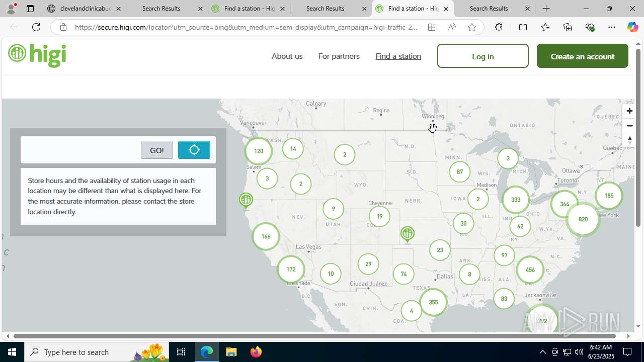Open a new browser tab
The height and width of the screenshot is (362, 644).
coord(546,9)
